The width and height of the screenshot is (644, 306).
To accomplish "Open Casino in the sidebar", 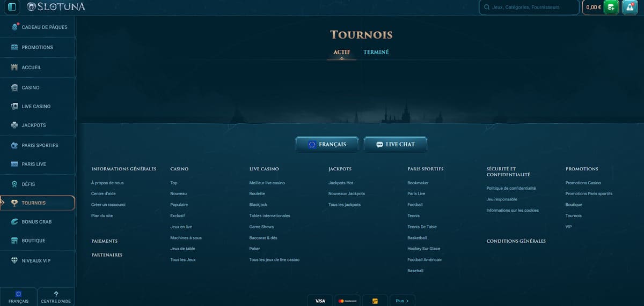I will (38, 87).
